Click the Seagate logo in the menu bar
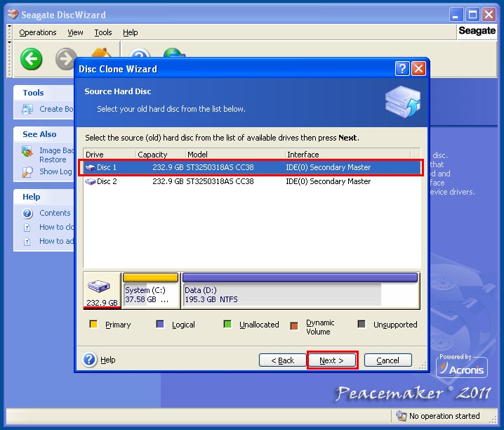Viewport: 504px width, 430px height. pyautogui.click(x=477, y=31)
